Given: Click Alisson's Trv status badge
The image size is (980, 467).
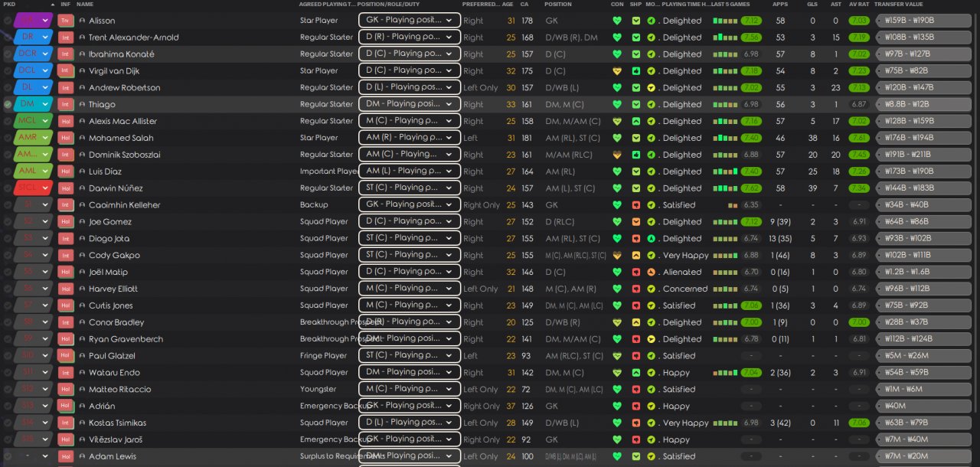Looking at the screenshot, I should 66,21.
